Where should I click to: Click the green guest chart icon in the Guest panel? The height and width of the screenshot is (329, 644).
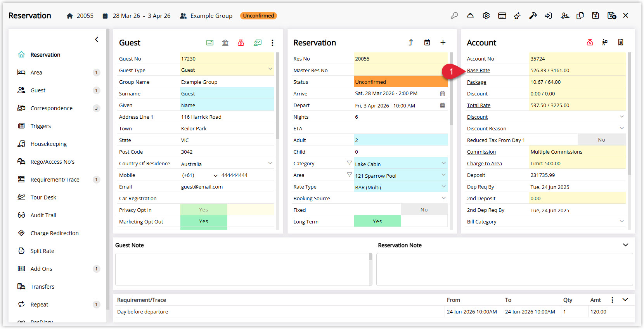258,43
